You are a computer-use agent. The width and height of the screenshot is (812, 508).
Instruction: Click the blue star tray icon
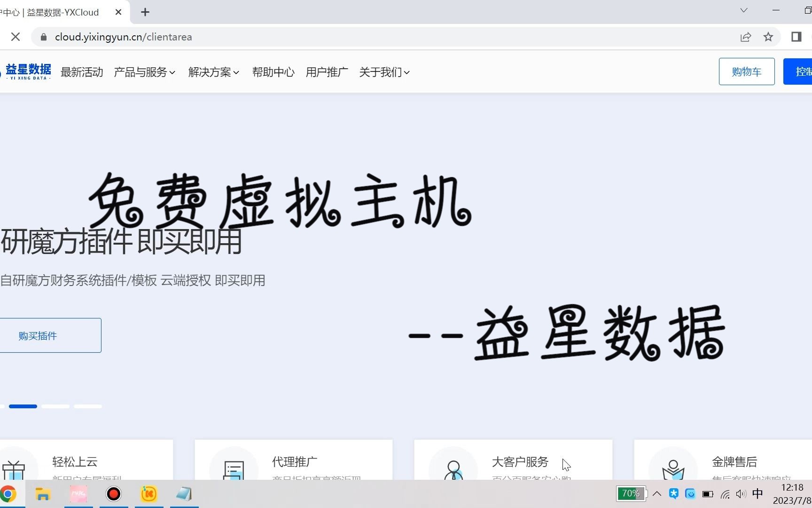point(674,493)
